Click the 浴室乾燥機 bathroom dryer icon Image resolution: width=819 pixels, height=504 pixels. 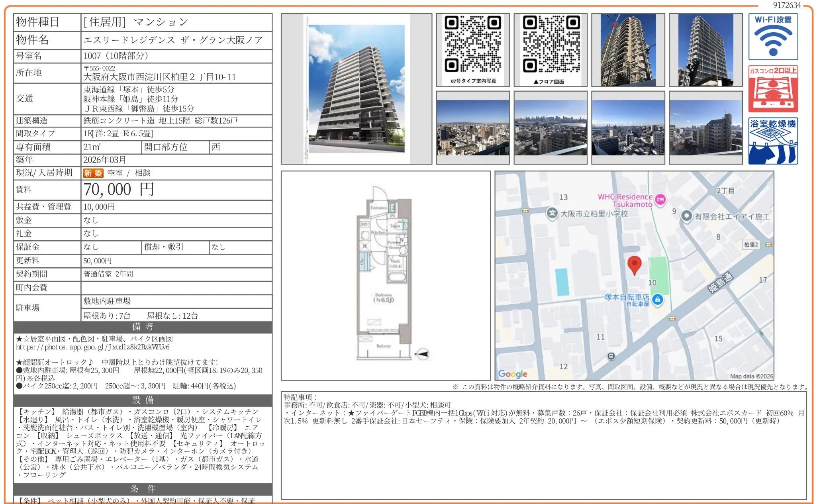click(x=772, y=141)
